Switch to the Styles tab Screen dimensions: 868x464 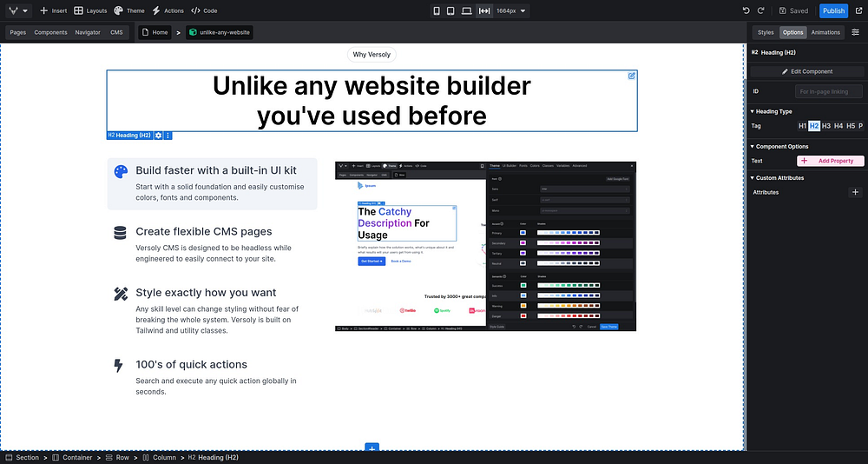[766, 32]
